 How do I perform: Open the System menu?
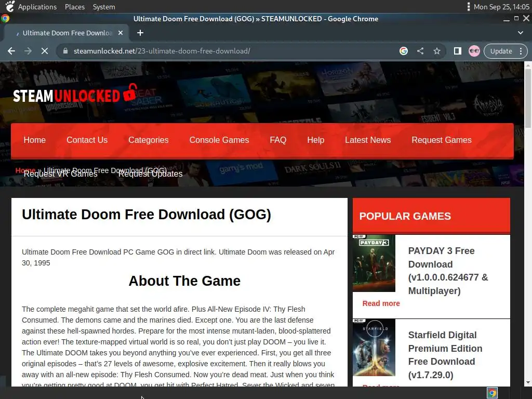click(x=104, y=7)
